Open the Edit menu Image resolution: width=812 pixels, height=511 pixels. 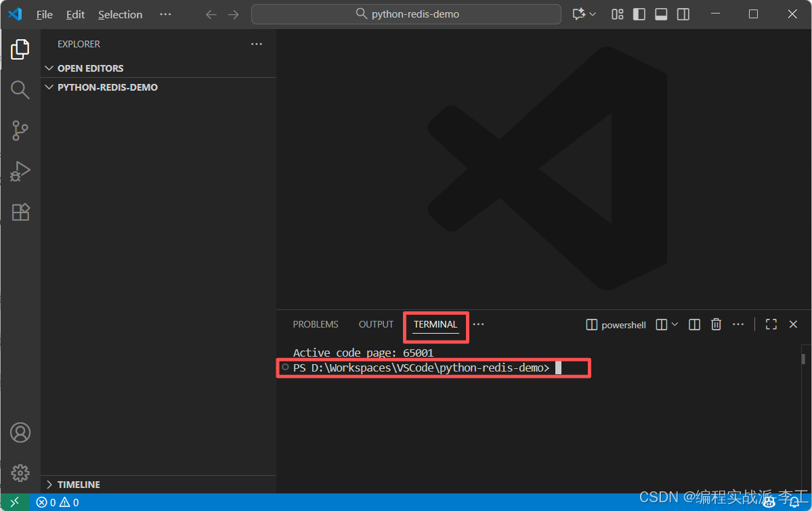[x=75, y=14]
